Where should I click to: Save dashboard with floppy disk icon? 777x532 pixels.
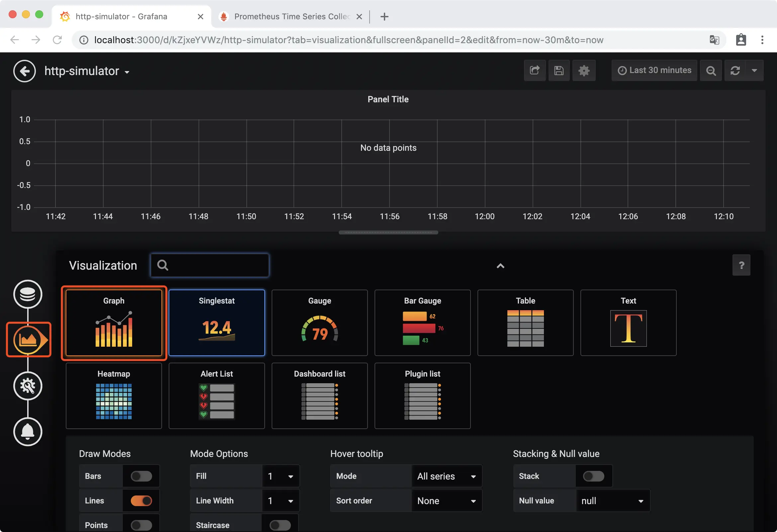point(559,70)
